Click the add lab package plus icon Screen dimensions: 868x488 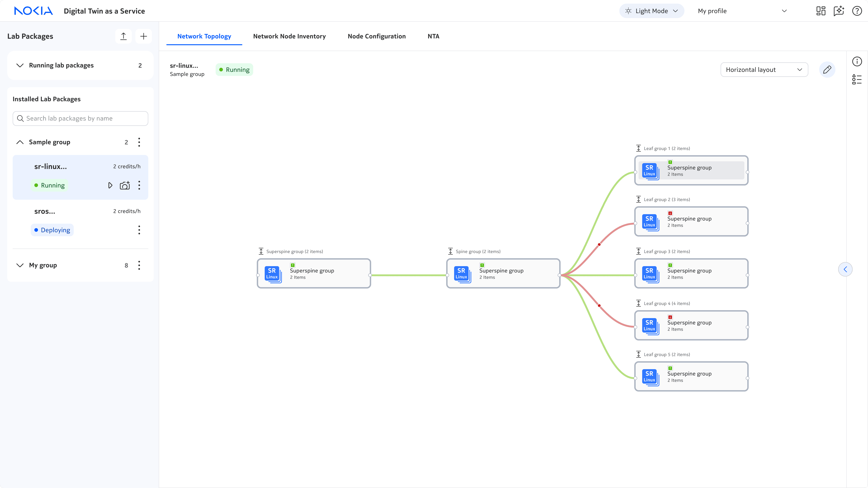click(144, 36)
